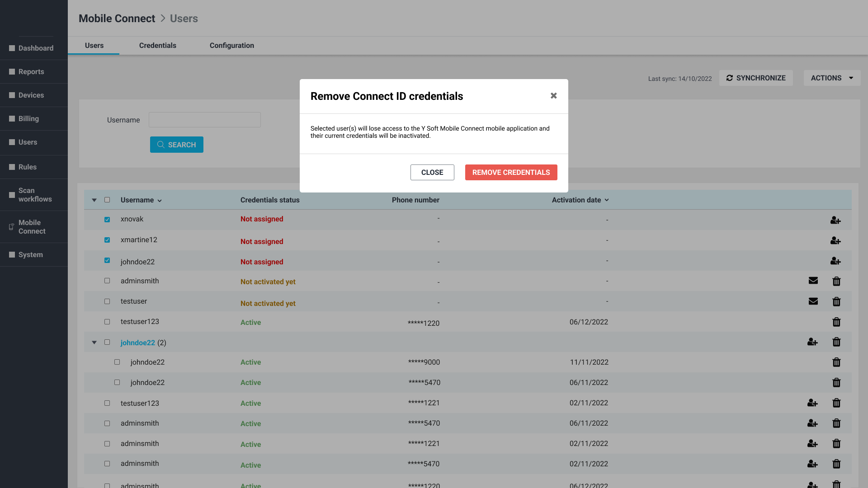Open the Configuration tab
The height and width of the screenshot is (488, 868).
[231, 45]
